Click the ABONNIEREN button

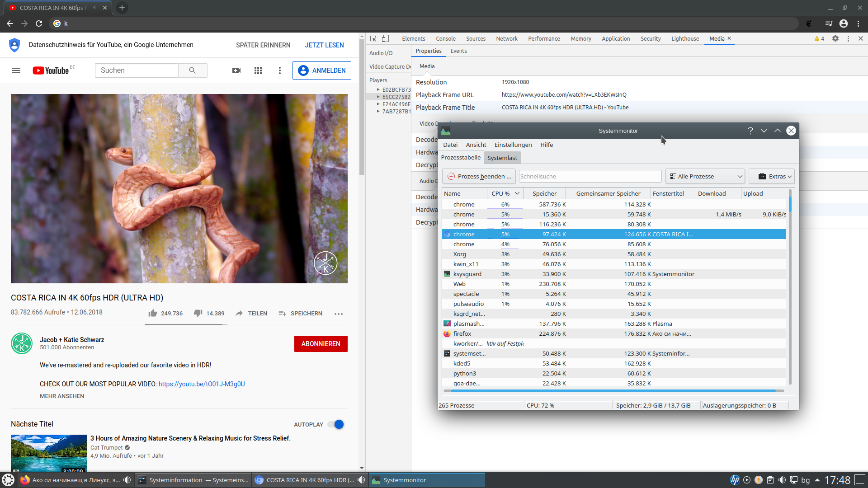321,344
